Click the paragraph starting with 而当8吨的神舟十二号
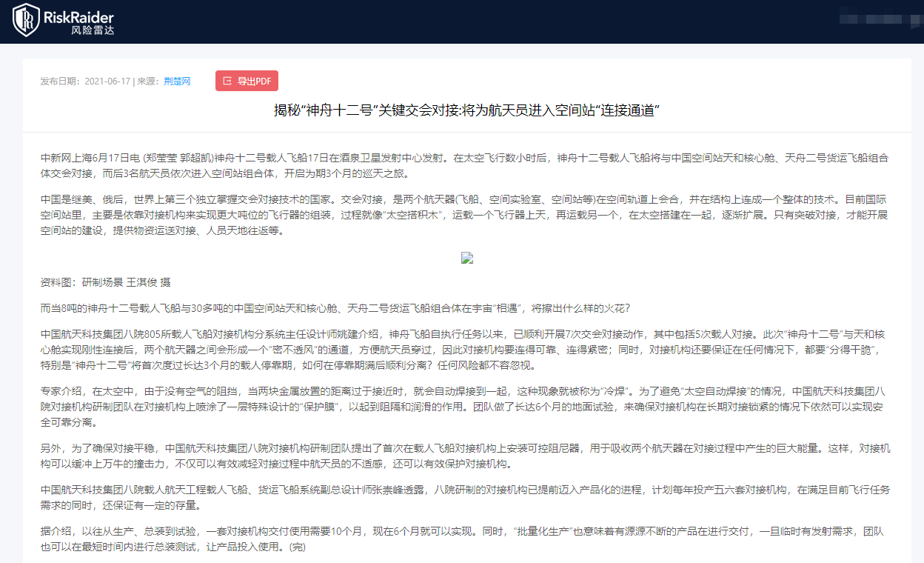 335,308
